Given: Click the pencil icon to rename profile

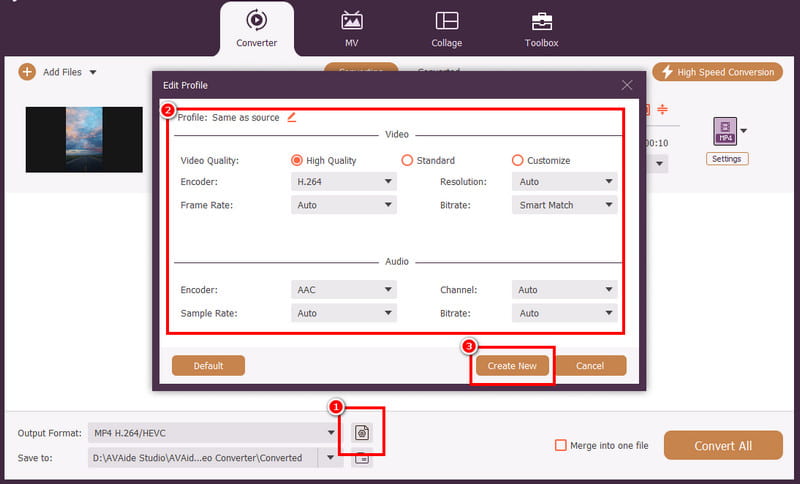Looking at the screenshot, I should 292,117.
